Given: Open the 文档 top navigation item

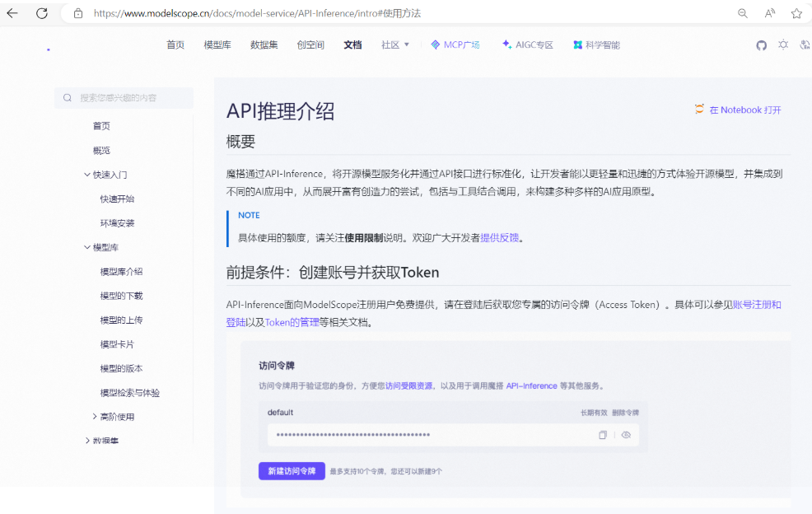Looking at the screenshot, I should click(x=352, y=44).
